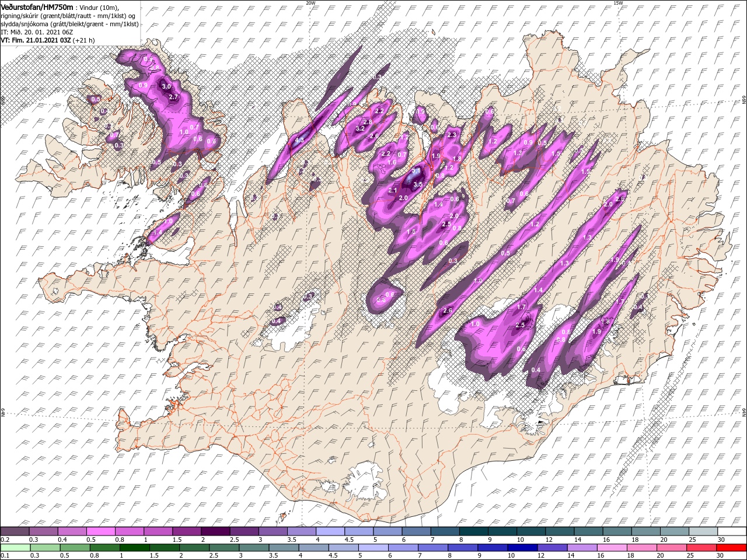Click the (+21 h) forecast offset text
This screenshot has width=747, height=560.
tap(85, 40)
